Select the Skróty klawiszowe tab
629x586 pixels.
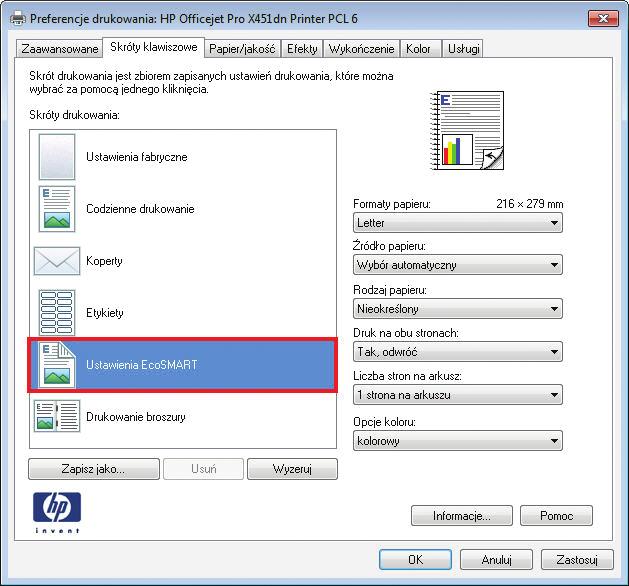coord(154,47)
